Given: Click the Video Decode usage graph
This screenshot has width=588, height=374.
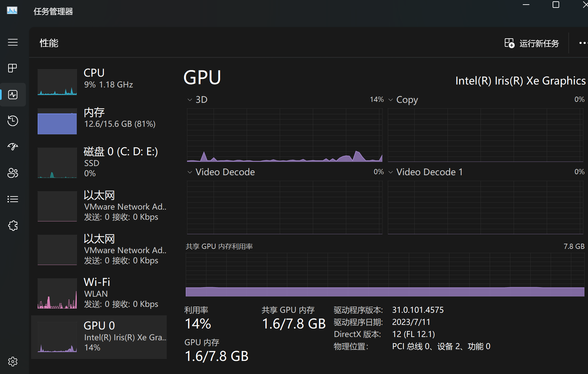Looking at the screenshot, I should (x=285, y=208).
